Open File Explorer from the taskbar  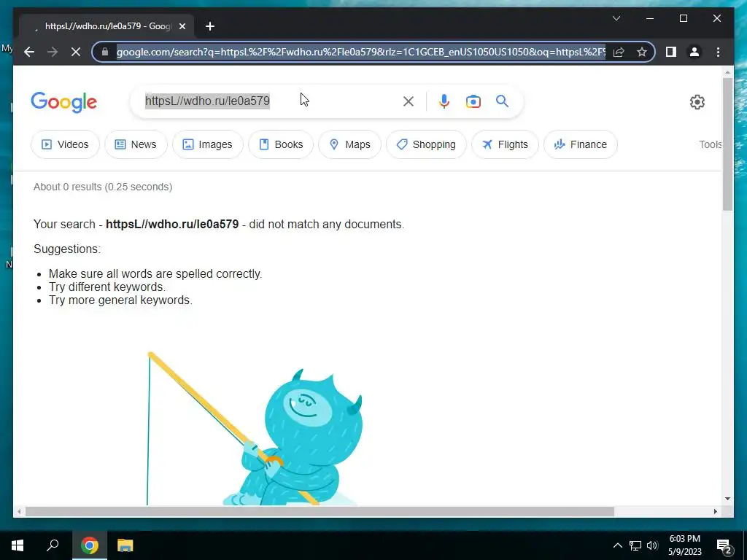(125, 545)
